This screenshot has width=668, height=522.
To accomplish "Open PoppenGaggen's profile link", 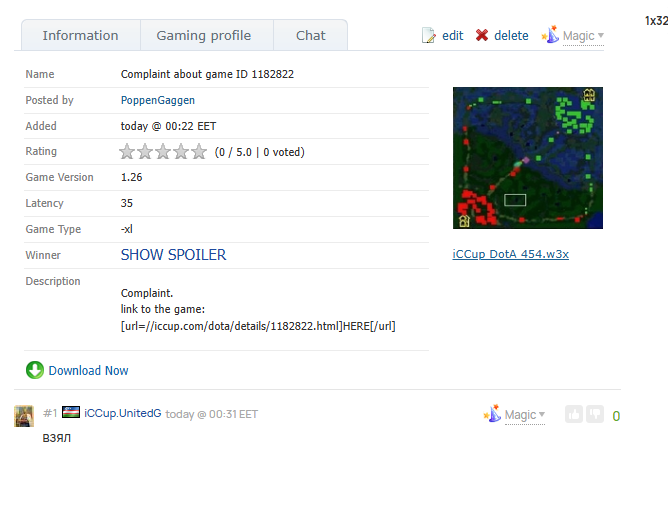I will (158, 100).
